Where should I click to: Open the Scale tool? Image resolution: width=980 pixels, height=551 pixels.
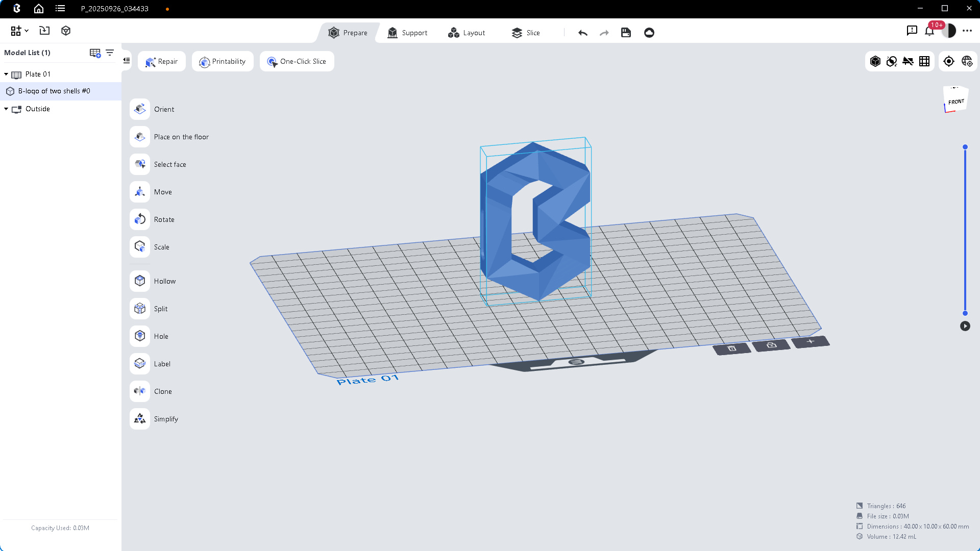[x=140, y=247]
